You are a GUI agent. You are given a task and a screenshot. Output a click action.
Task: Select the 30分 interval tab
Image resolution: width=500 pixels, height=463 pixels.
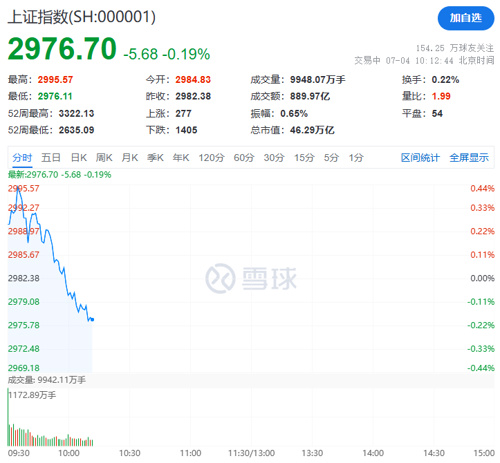[274, 157]
